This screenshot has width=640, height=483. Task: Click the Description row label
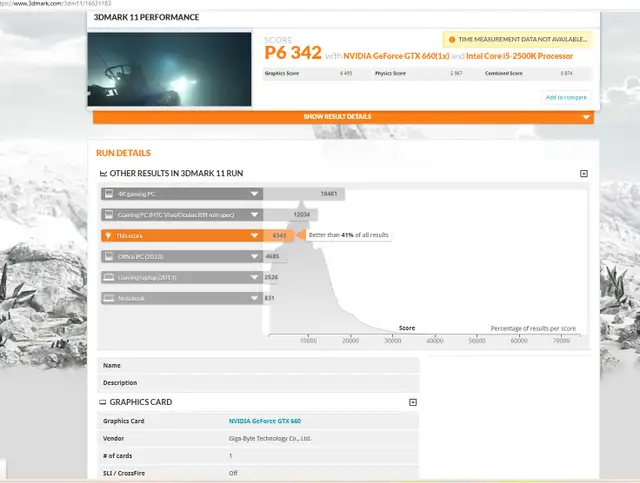(x=120, y=383)
